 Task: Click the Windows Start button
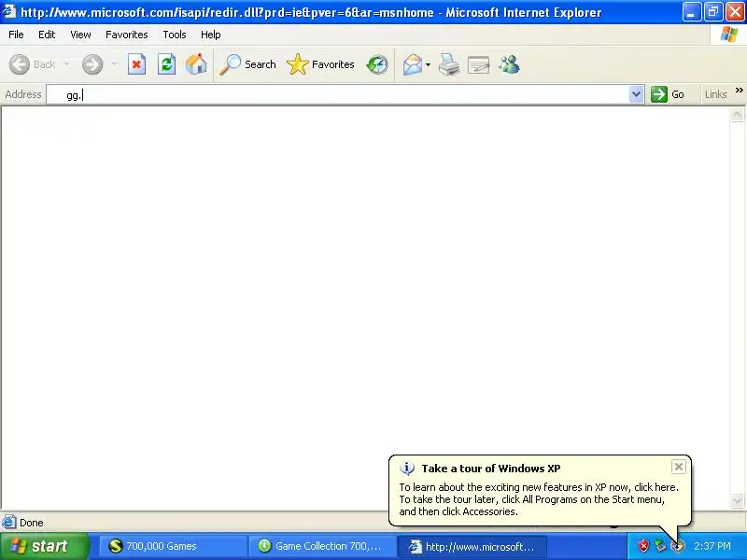[45, 546]
